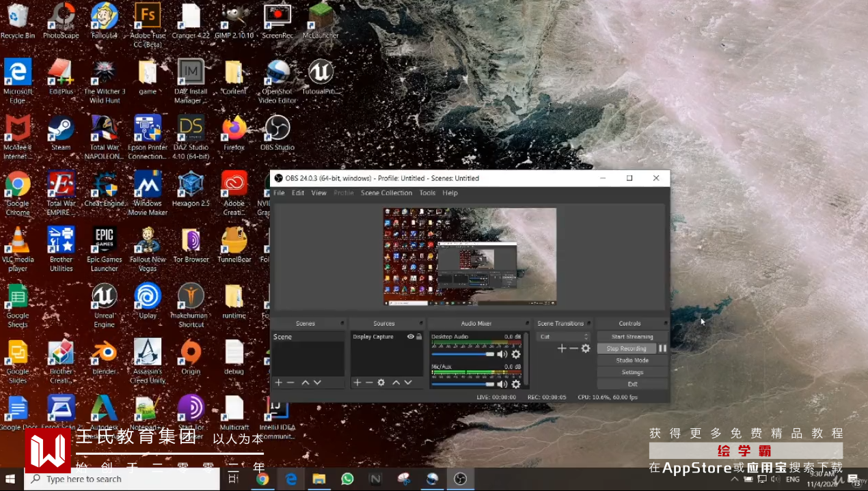Click the OBS preview canvas
The height and width of the screenshot is (491, 868).
(470, 256)
